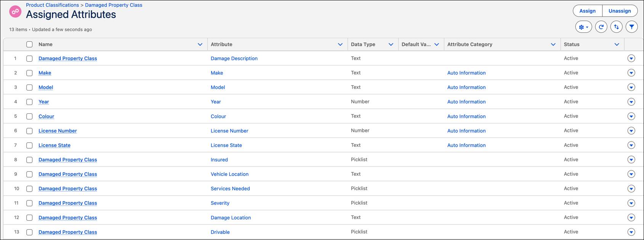Select the License State row checkbox

(x=29, y=145)
